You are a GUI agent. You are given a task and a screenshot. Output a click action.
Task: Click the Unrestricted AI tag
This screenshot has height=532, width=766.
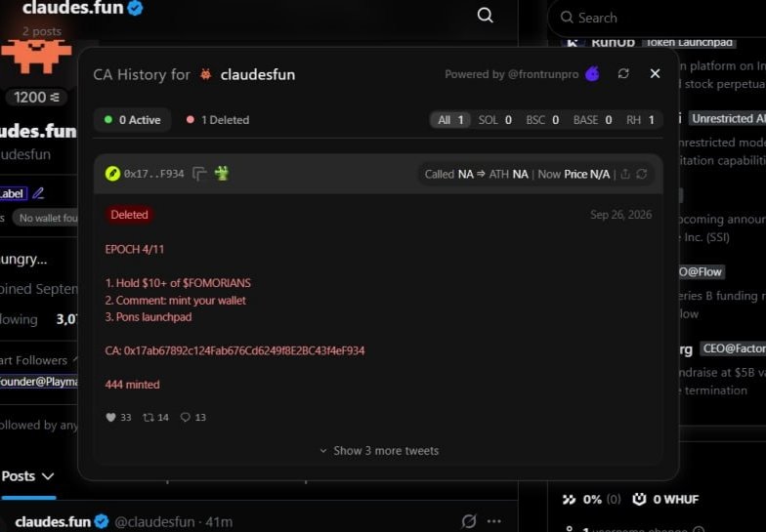coord(728,119)
